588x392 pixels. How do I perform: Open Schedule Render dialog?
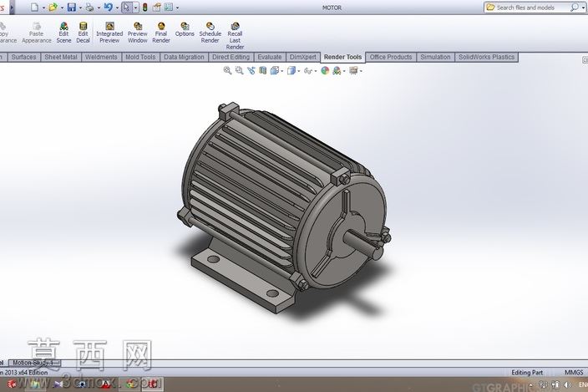(x=210, y=33)
